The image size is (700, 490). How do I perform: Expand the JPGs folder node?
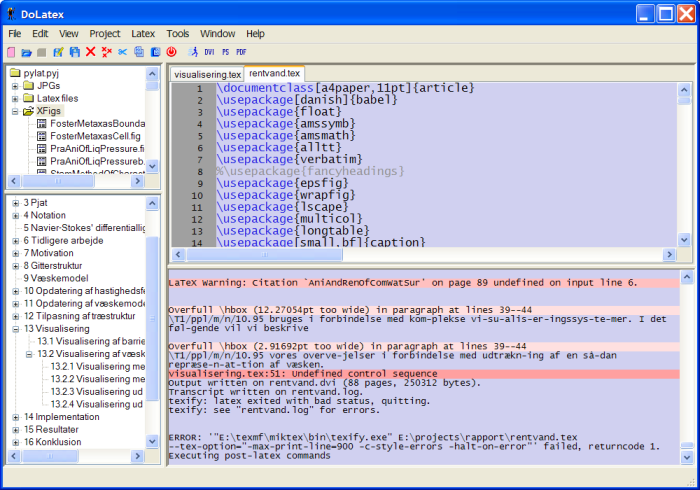click(15, 86)
